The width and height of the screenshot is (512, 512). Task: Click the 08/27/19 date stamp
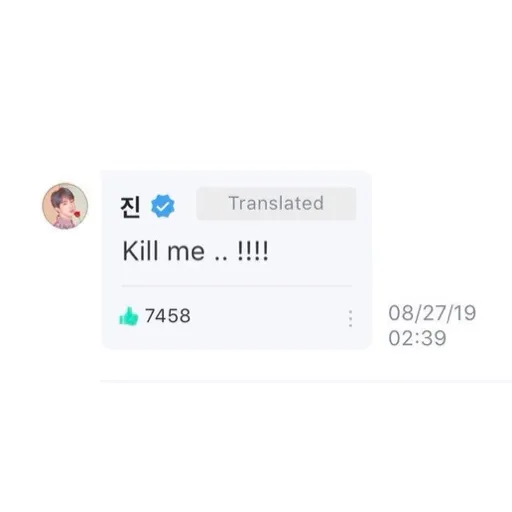click(432, 313)
